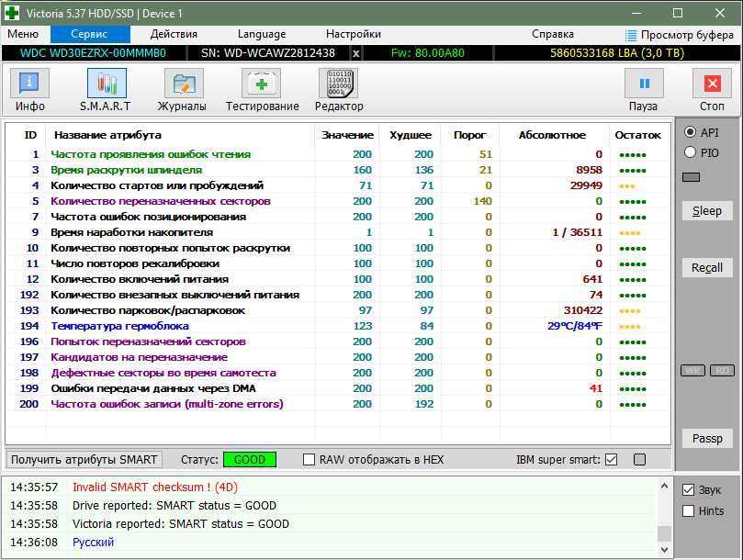Open the Настройки menu

(x=354, y=34)
